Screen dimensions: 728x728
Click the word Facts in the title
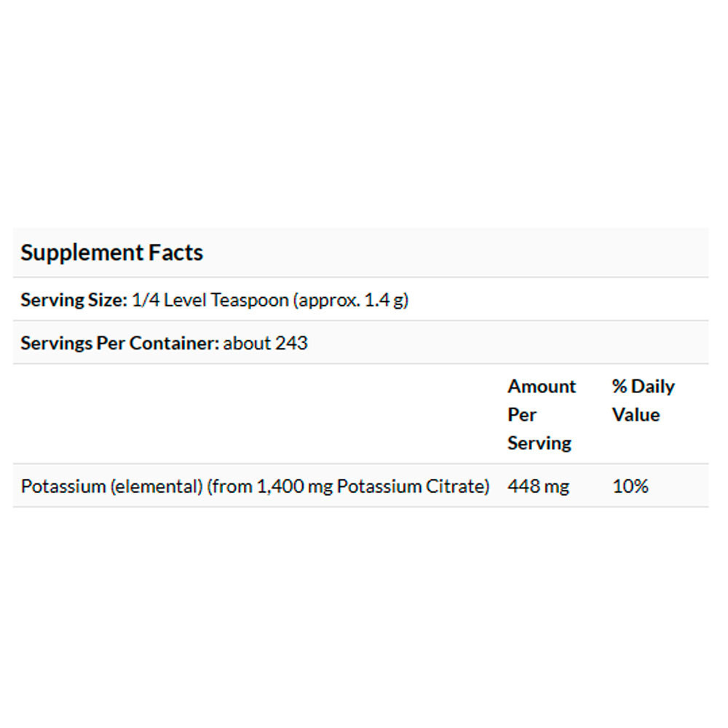(x=176, y=253)
